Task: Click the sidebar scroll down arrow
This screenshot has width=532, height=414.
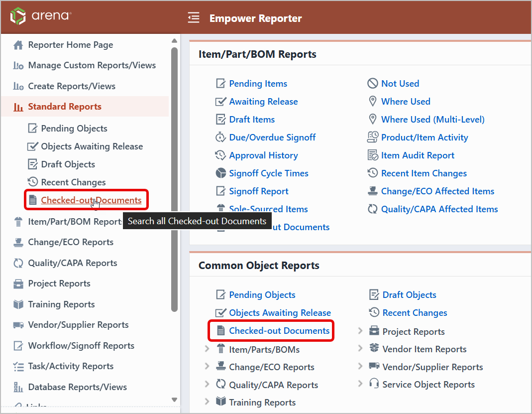Action: coord(174,400)
